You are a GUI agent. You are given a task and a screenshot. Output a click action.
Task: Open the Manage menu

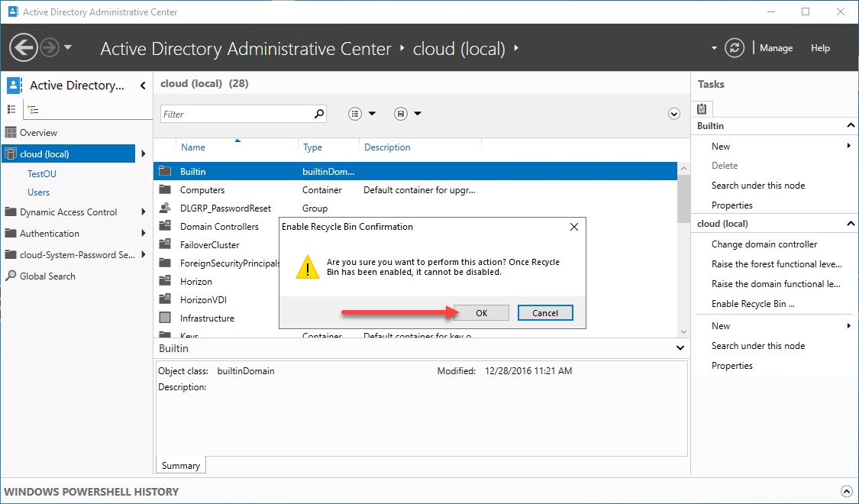pyautogui.click(x=776, y=48)
